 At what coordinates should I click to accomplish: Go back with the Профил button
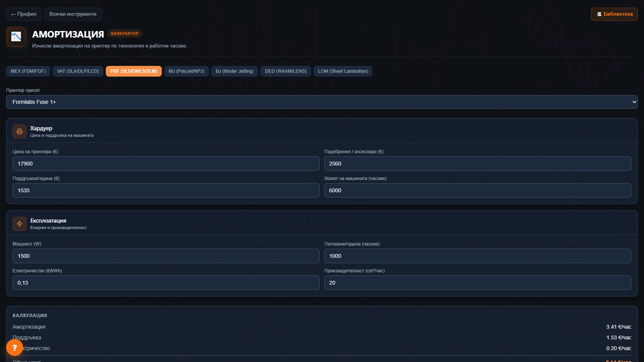coord(24,14)
